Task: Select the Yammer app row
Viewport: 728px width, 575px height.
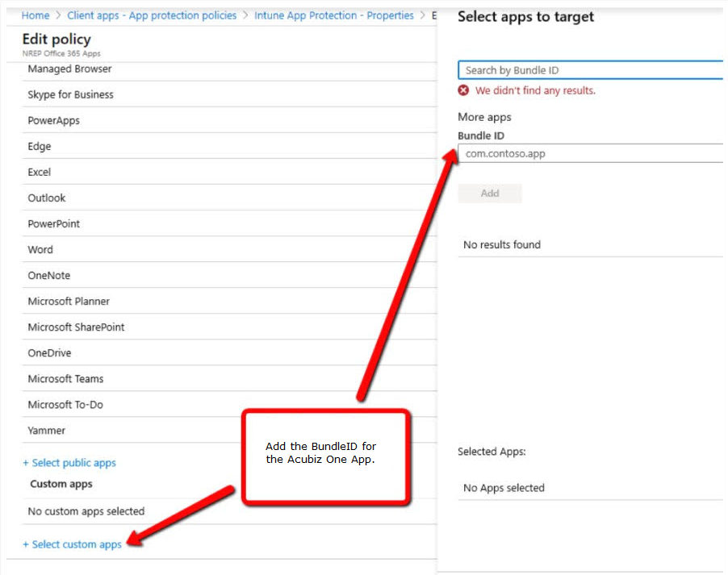Action: click(229, 431)
